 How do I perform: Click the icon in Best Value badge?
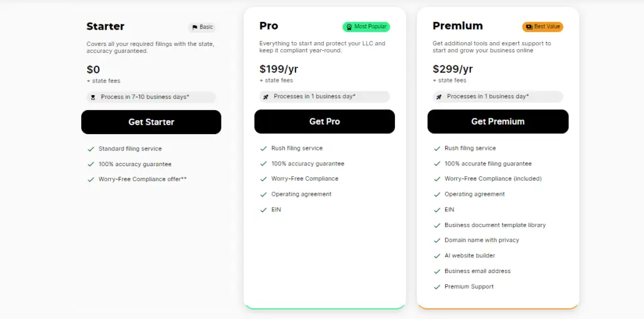(529, 26)
